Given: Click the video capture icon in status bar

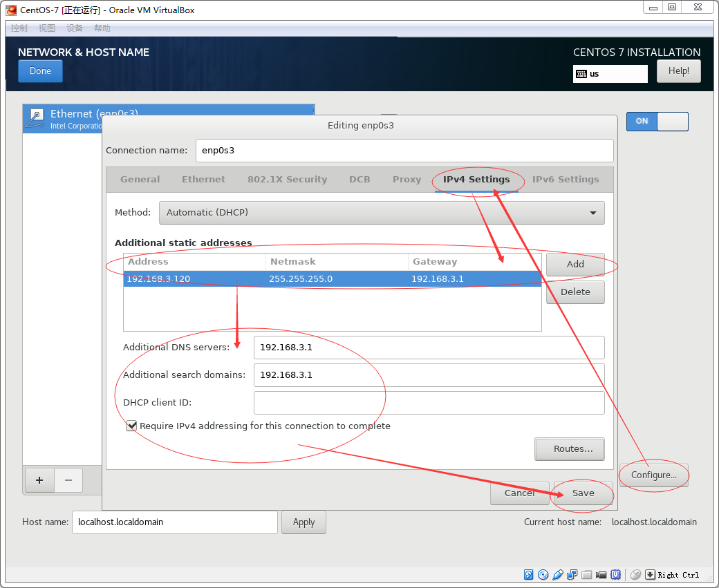Looking at the screenshot, I should click(601, 575).
